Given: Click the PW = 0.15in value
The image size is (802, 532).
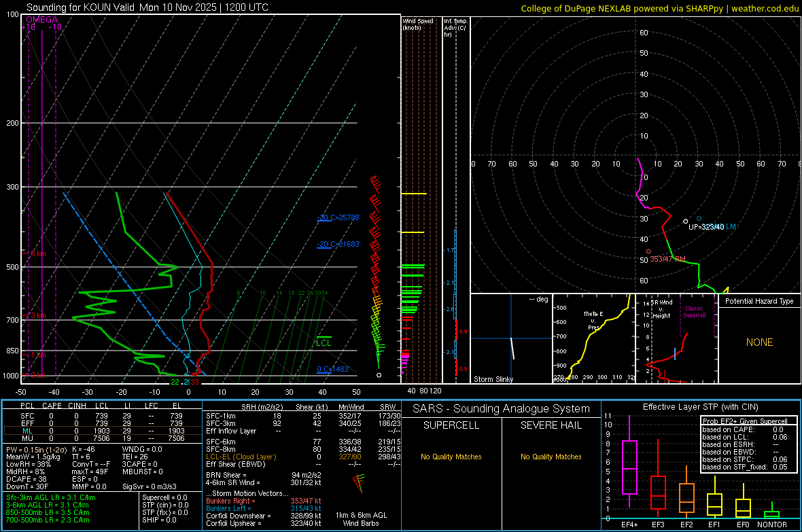Looking at the screenshot, I should point(36,450).
